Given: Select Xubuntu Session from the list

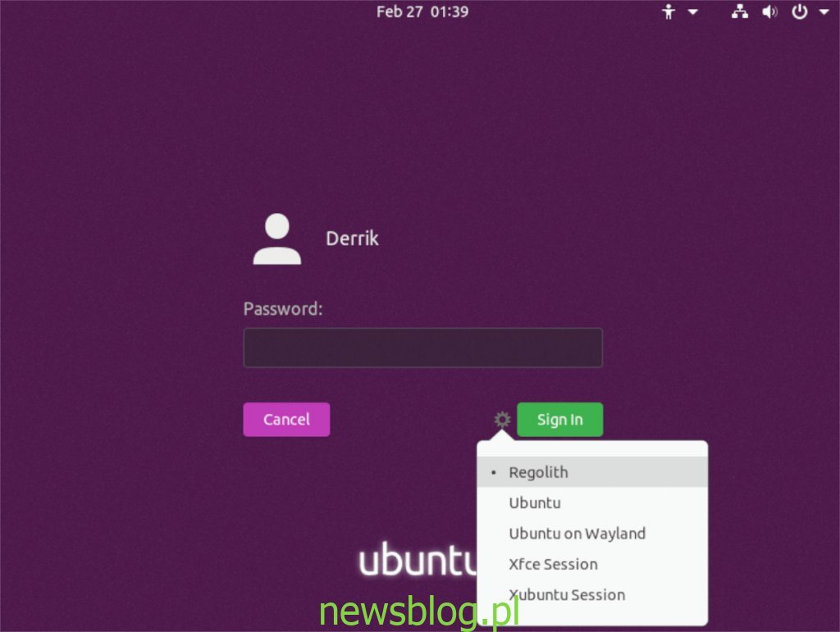Looking at the screenshot, I should 592,594.
